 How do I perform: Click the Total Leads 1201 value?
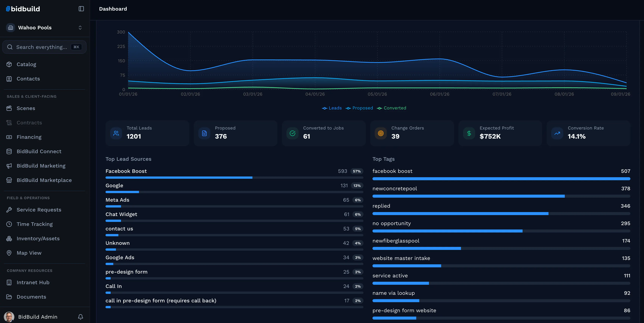(x=134, y=137)
